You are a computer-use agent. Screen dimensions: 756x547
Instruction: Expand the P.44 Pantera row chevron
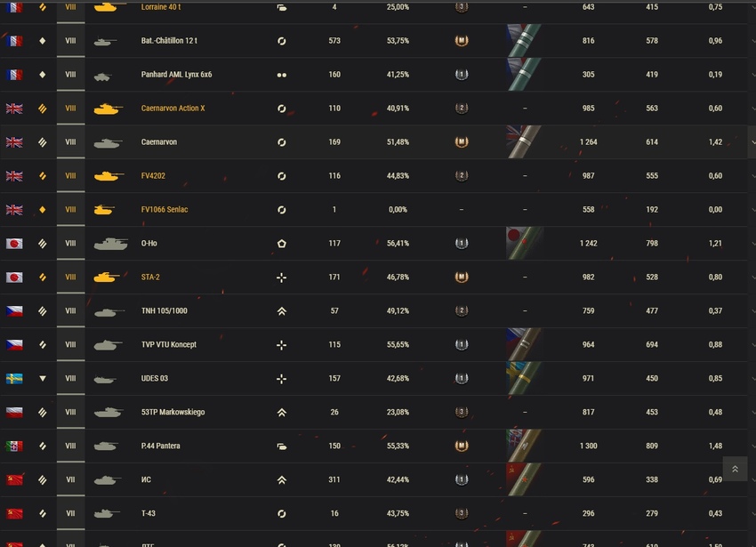point(752,446)
